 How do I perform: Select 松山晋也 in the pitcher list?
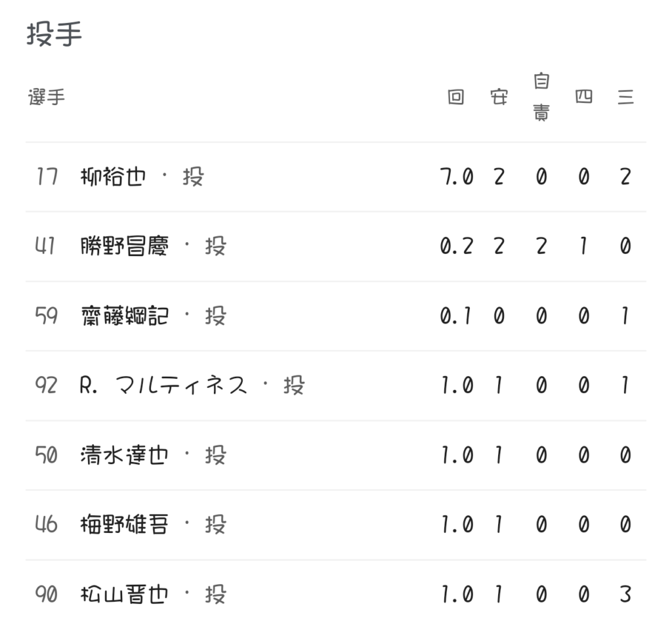click(124, 595)
